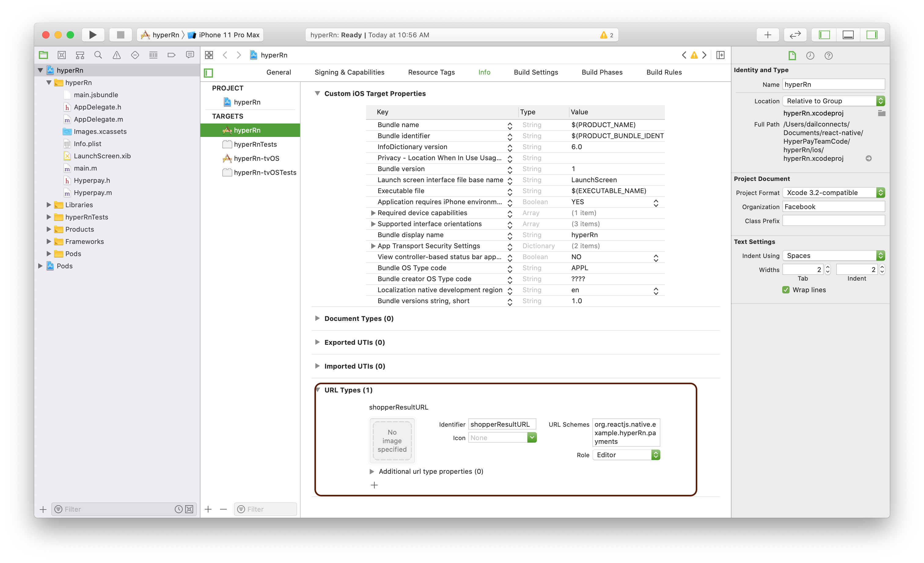Open the Debug navigator
Screen dimensions: 924x563
click(x=153, y=55)
